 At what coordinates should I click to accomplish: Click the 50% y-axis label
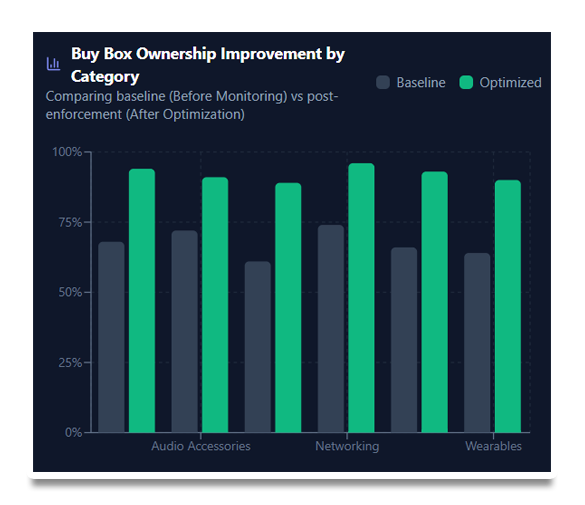tap(70, 292)
